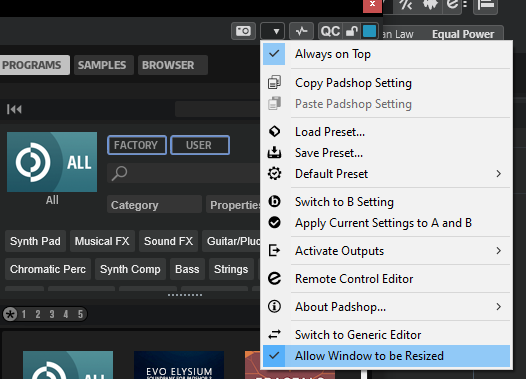Select Apply Current Settings to A and B
Viewport: 526px width, 379px height.
(383, 223)
